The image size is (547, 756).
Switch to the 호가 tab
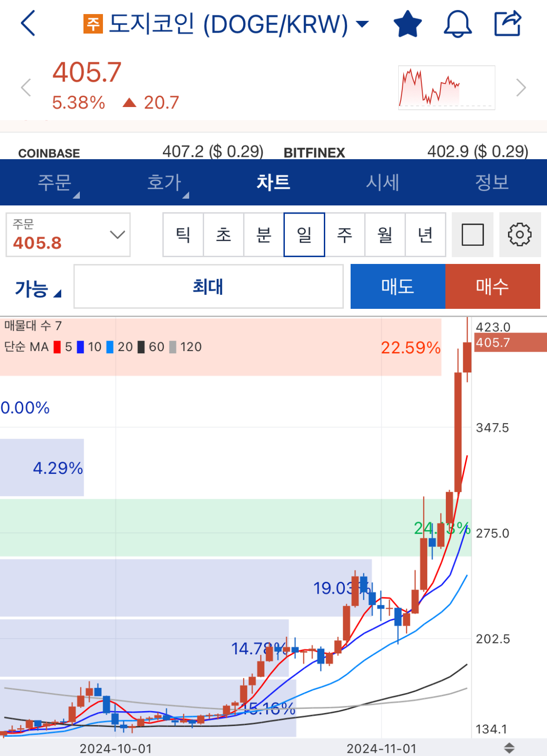coord(164,182)
